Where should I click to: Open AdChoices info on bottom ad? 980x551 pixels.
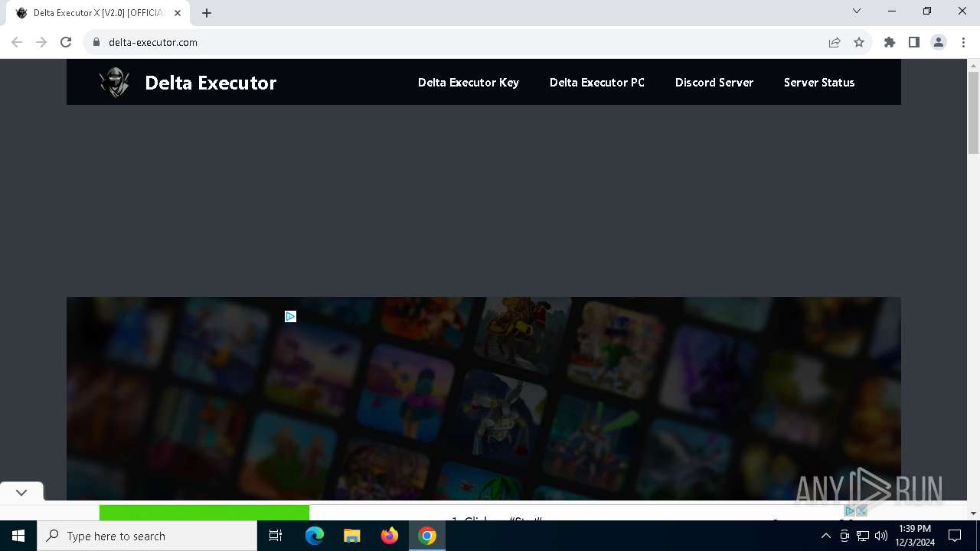(850, 510)
